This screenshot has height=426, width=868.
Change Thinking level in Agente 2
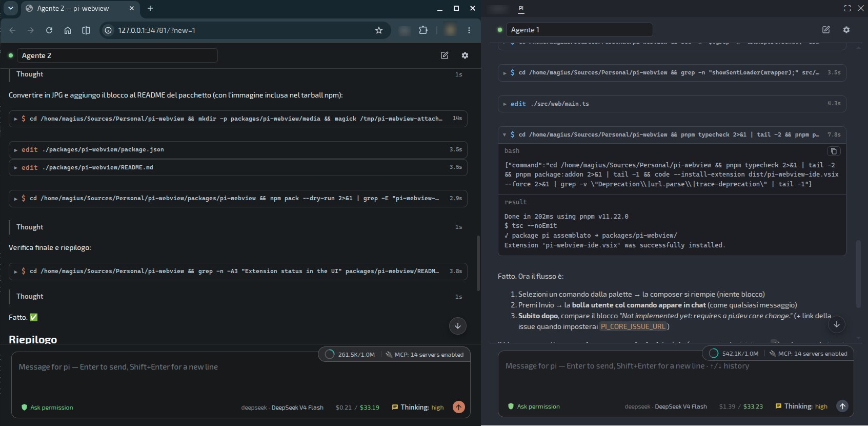pyautogui.click(x=418, y=408)
